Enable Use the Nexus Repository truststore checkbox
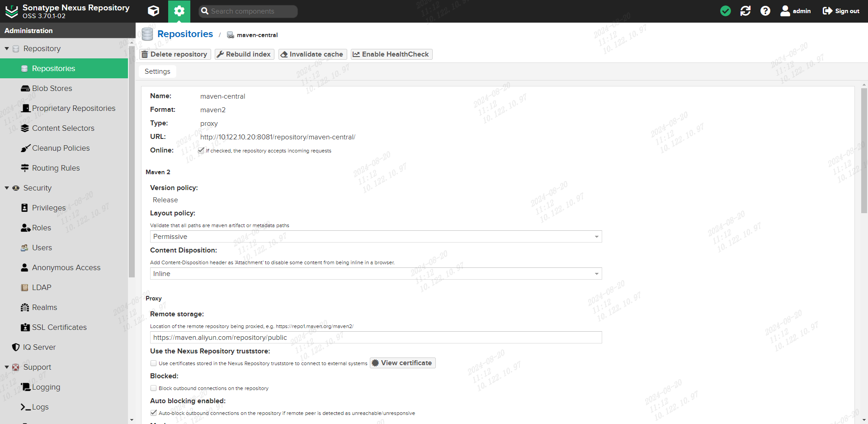868x424 pixels. pos(154,363)
